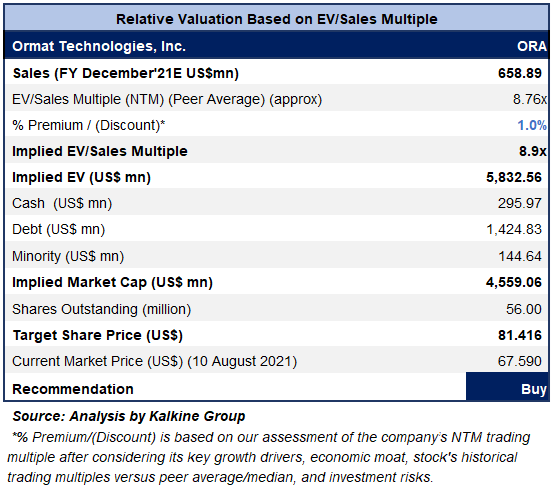This screenshot has height=489, width=554.
Task: Click the shares outstanding value 56.00
Action: click(x=524, y=309)
